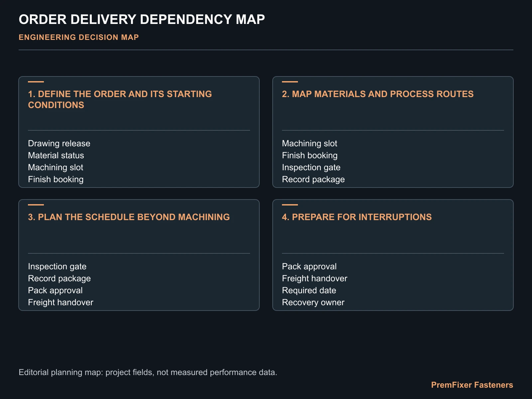Click "Record package" in the Map Materials card
Screen dimensions: 532x399
coord(313,179)
